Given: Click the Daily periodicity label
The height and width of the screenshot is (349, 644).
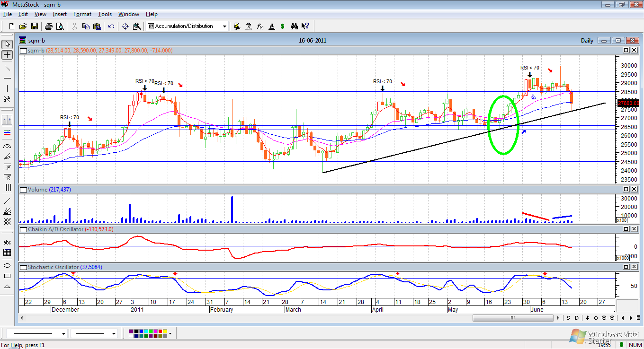Looking at the screenshot, I should 587,41.
